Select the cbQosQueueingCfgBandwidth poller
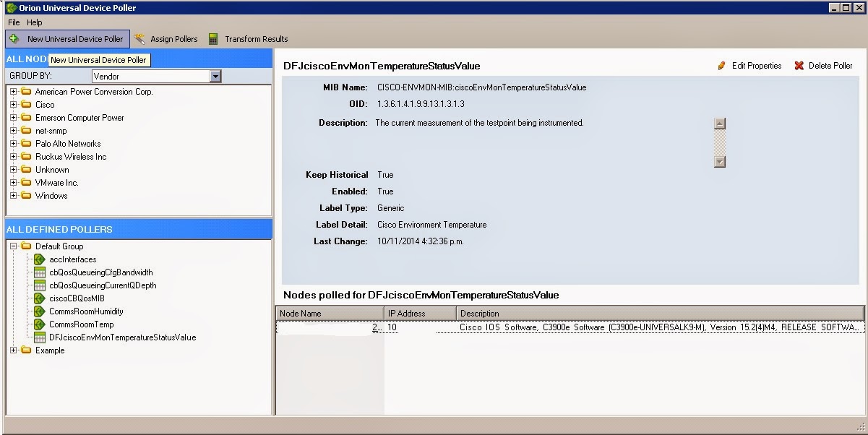Image resolution: width=868 pixels, height=435 pixels. coord(101,272)
